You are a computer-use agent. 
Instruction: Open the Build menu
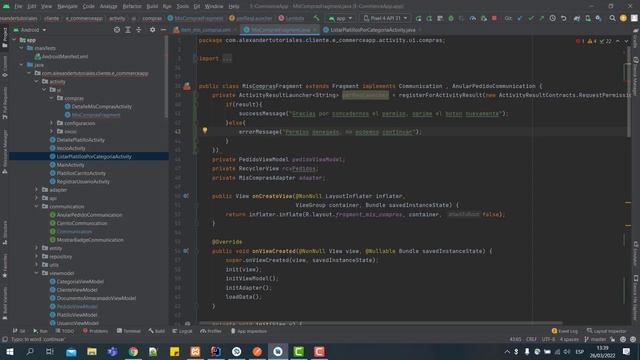coord(152,7)
